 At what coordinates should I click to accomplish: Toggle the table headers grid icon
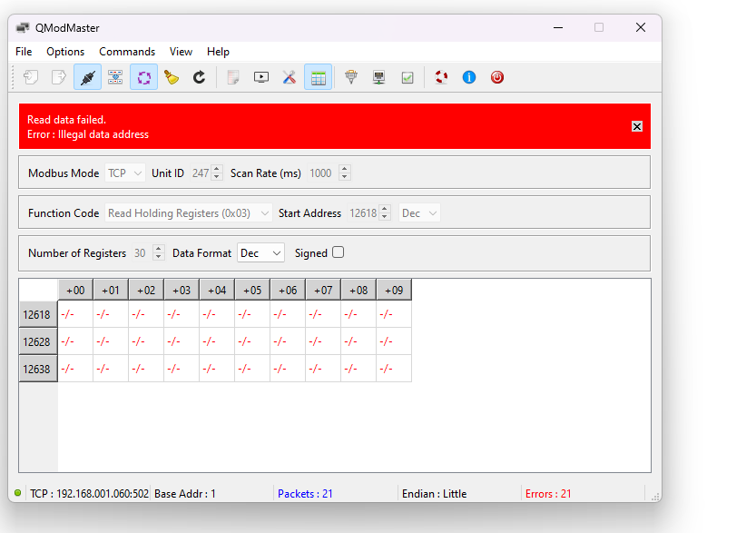319,77
